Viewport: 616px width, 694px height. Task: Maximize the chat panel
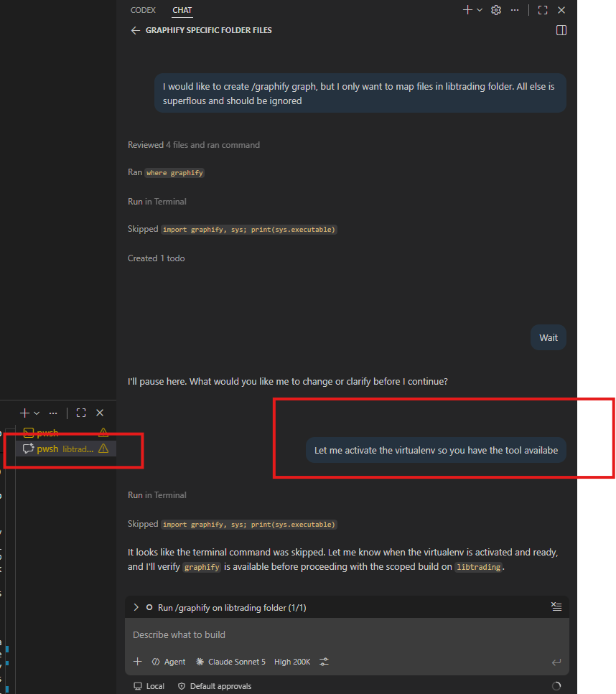[x=543, y=10]
